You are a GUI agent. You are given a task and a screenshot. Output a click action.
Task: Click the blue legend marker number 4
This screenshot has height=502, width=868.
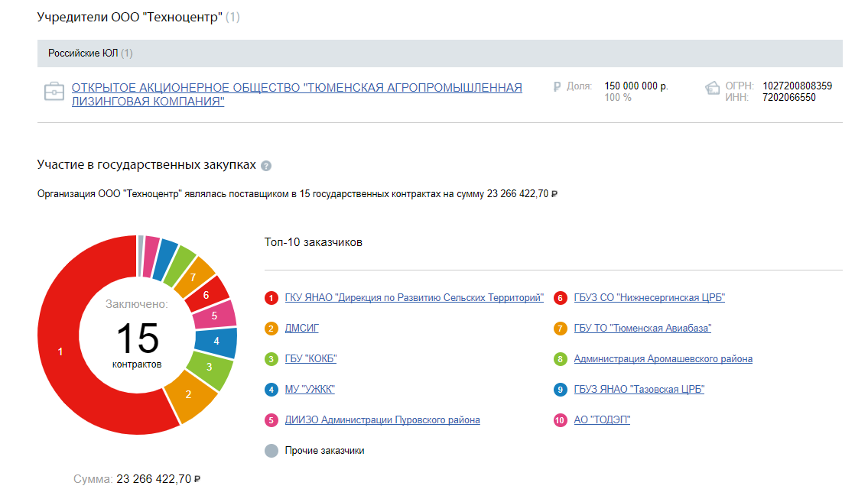coord(271,390)
